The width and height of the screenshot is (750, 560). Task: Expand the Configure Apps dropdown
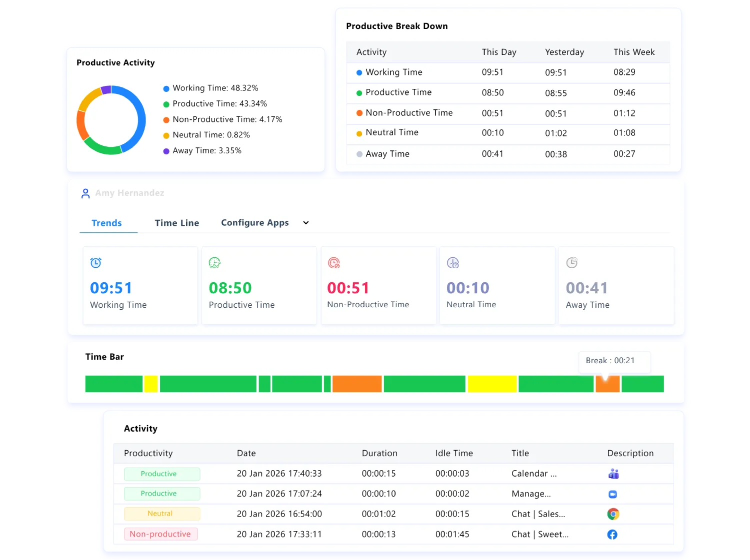click(305, 223)
